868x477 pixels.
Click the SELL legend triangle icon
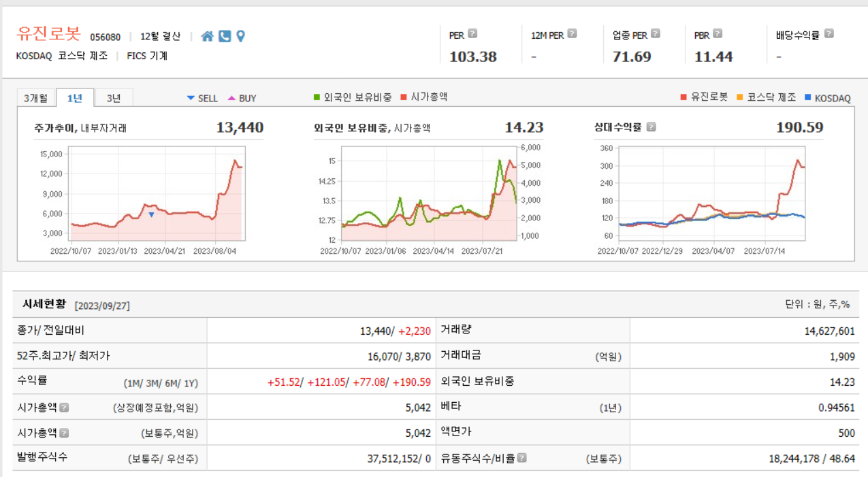(191, 98)
